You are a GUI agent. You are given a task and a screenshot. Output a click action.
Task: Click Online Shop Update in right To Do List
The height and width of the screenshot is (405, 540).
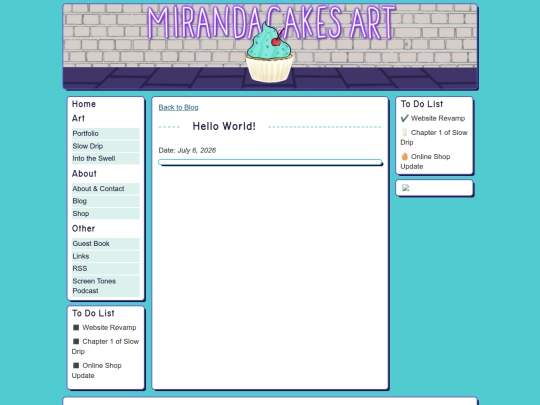(x=425, y=161)
